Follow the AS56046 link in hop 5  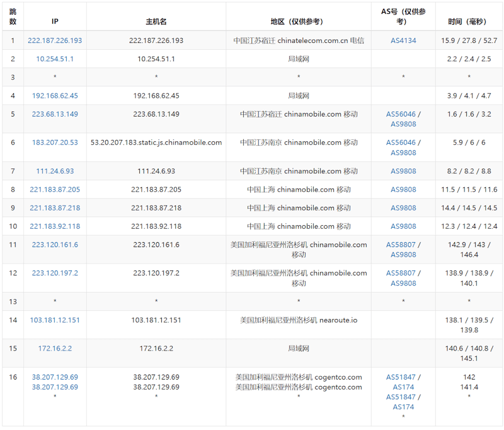[x=401, y=114]
